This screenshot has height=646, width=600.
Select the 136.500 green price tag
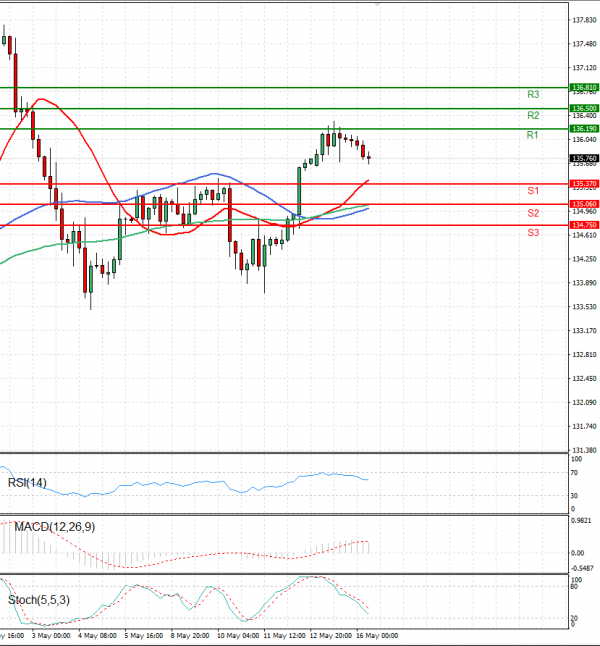pos(584,108)
